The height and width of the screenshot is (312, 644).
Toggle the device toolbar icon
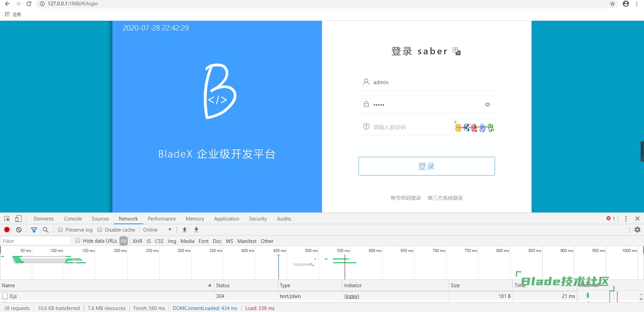[x=18, y=219]
